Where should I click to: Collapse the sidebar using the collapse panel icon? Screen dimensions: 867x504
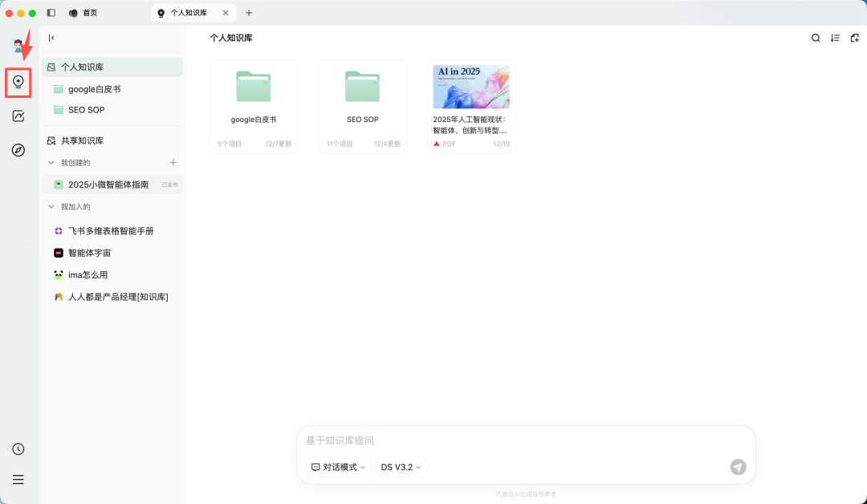coord(51,38)
